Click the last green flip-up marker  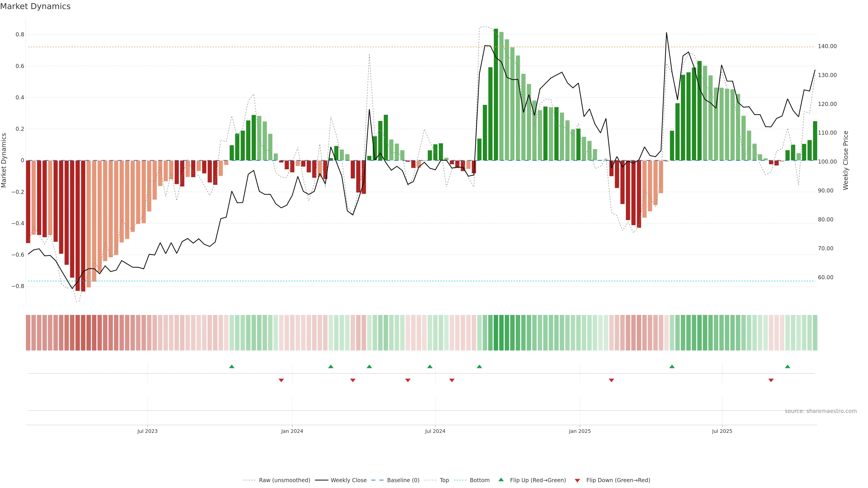[x=788, y=366]
